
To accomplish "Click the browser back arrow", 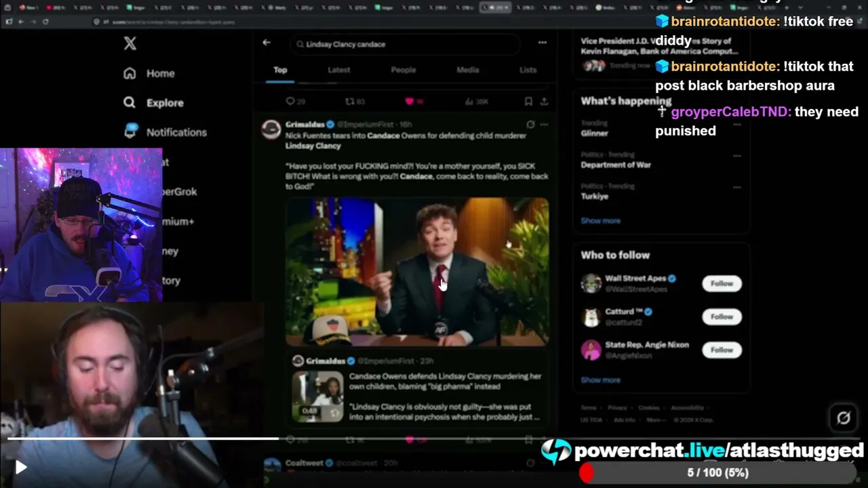I will 21,22.
